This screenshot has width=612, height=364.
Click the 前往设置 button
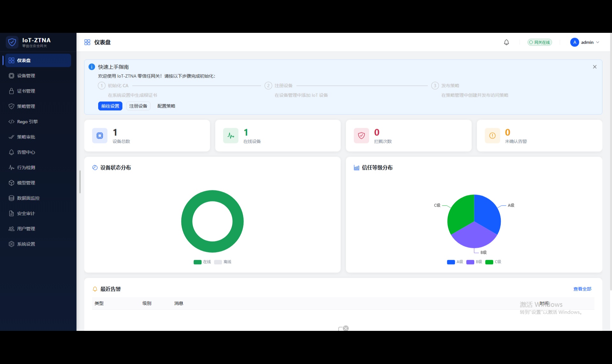110,106
